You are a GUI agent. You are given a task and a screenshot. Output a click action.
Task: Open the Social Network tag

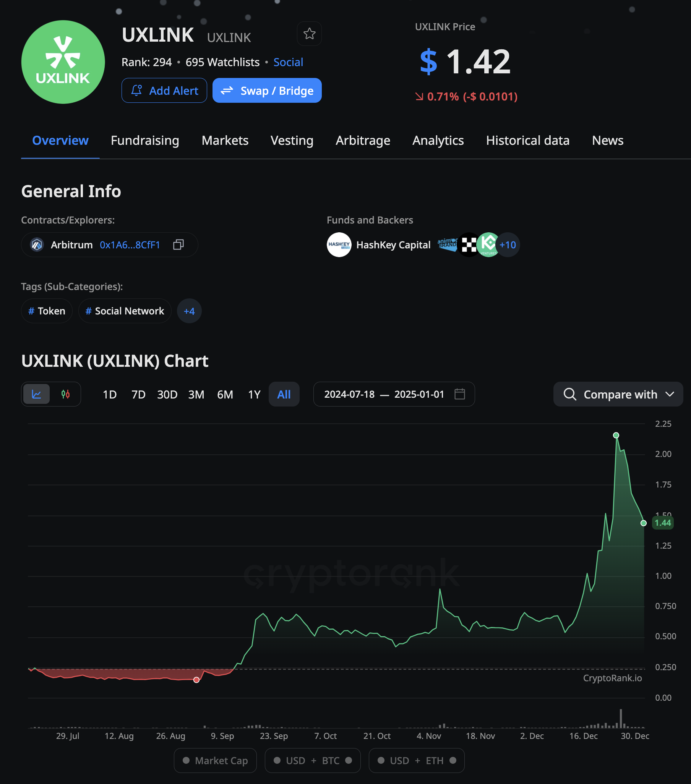125,311
